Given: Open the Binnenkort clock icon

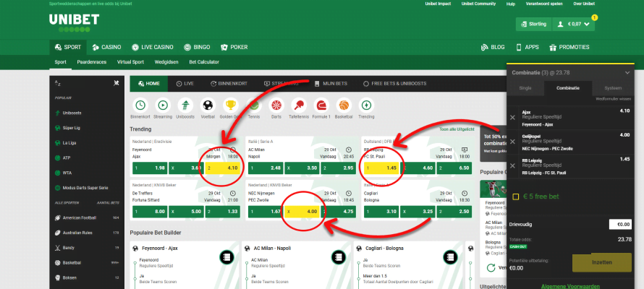Looking at the screenshot, I should pyautogui.click(x=140, y=105).
